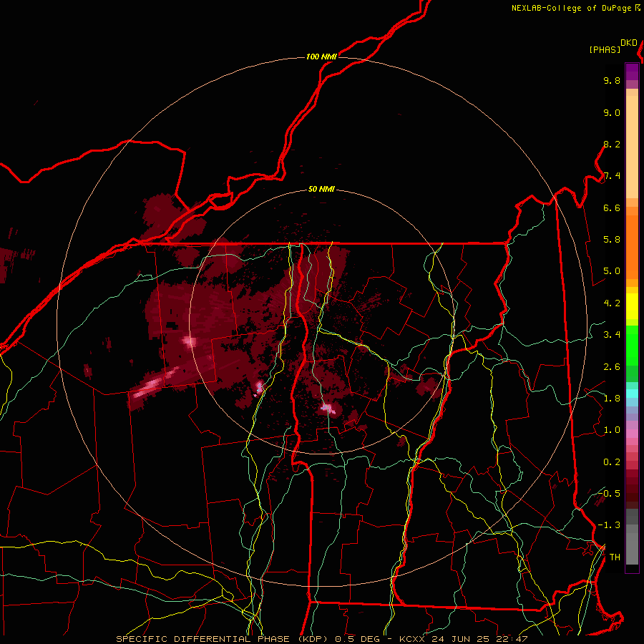Click the 0.2 scale value

[x=612, y=462]
